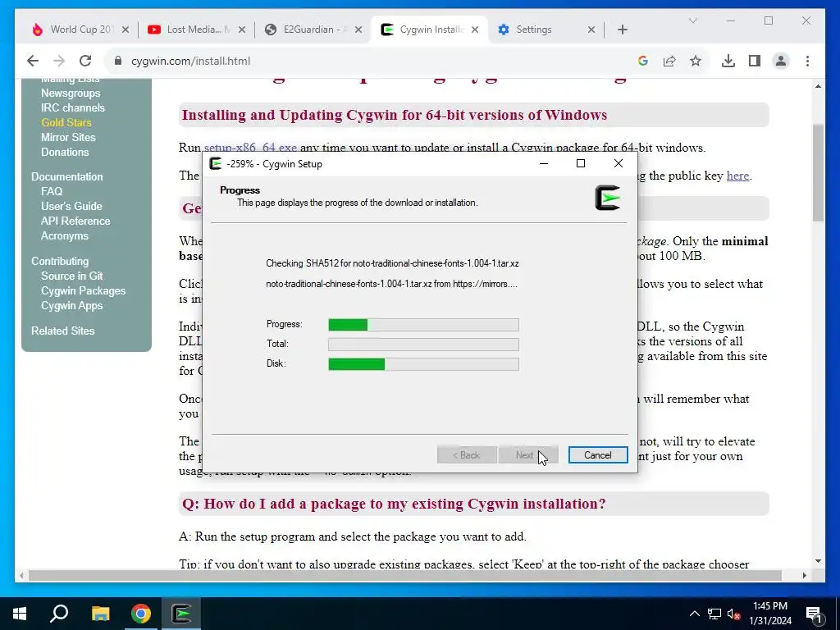This screenshot has width=840, height=630.
Task: Expand the tab search chevron
Action: (692, 21)
